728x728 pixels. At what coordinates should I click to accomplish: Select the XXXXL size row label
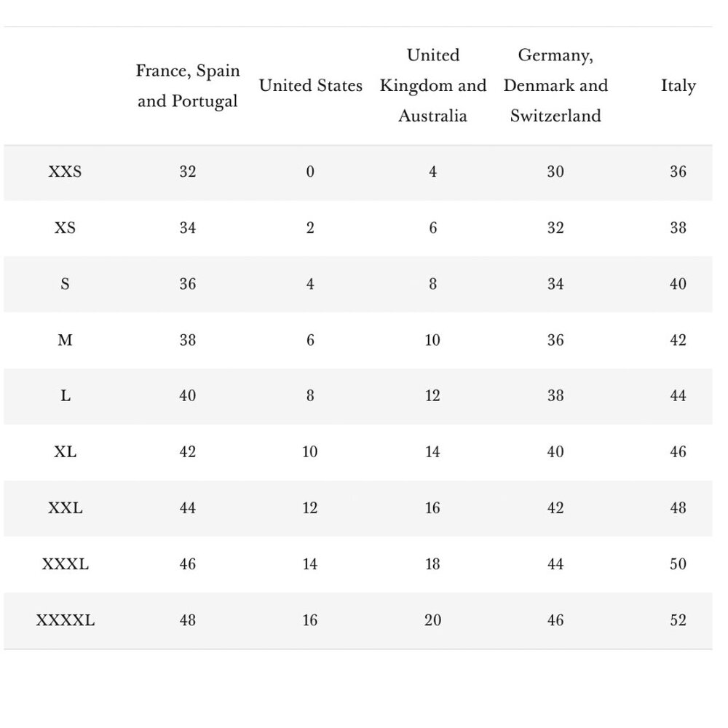pyautogui.click(x=65, y=621)
